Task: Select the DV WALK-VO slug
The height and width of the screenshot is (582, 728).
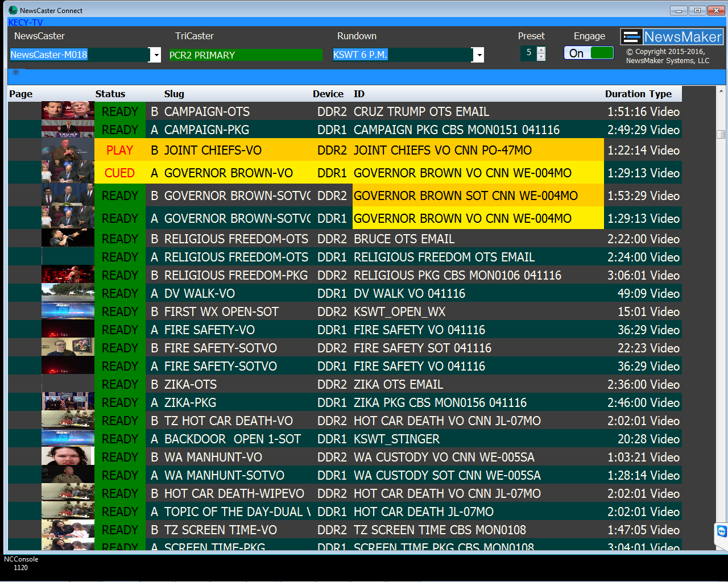Action: coord(200,293)
